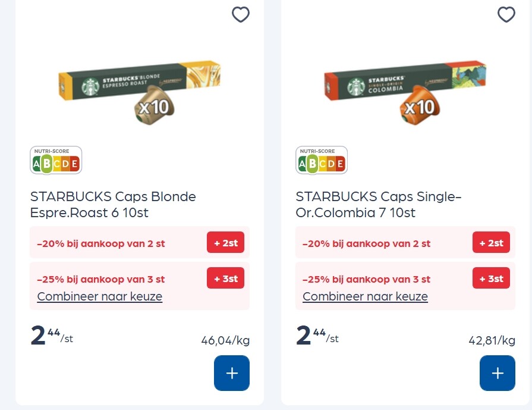The height and width of the screenshot is (410, 532).
Task: Click the 46,04/kg unit price text
Action: click(225, 340)
